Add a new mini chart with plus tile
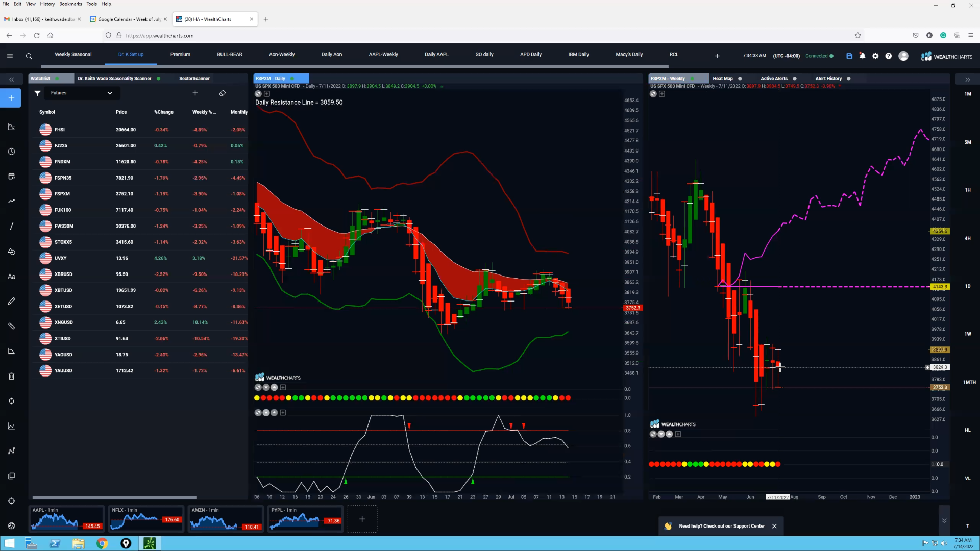 362,519
